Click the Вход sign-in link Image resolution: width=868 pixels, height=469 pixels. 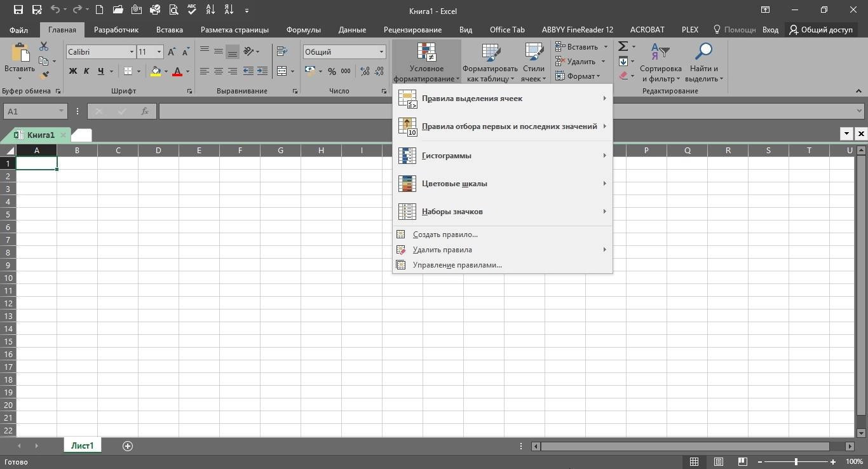click(770, 30)
